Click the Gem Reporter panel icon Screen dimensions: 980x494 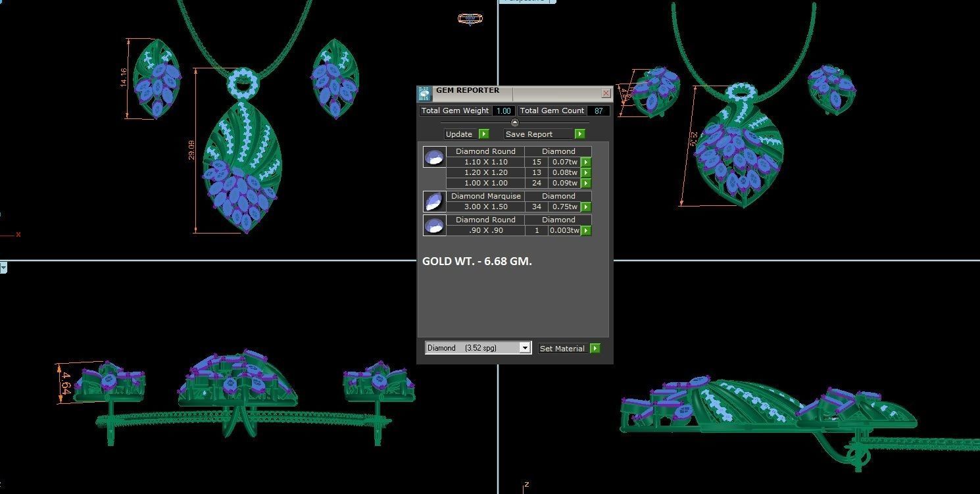point(424,93)
